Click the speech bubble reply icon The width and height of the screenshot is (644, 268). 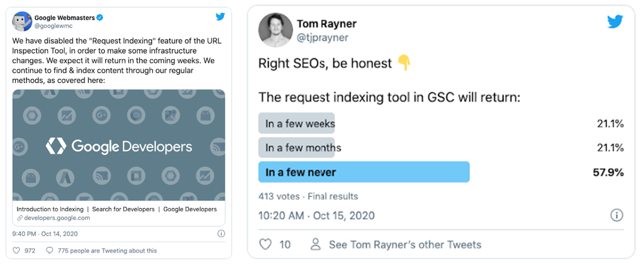50,250
